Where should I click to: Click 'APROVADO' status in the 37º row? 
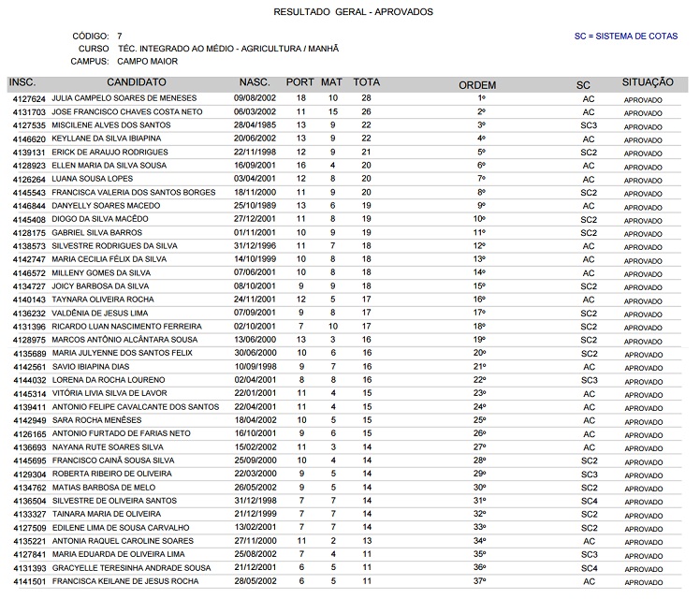point(644,582)
